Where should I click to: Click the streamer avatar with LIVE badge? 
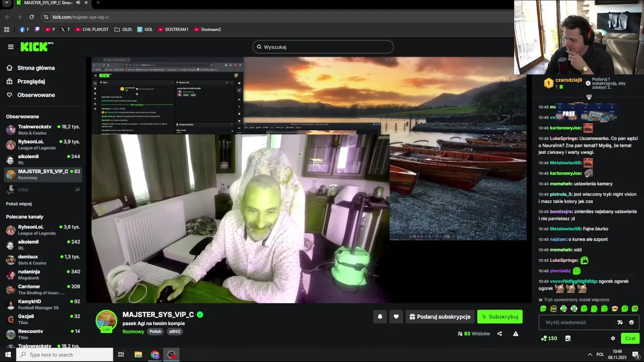click(x=106, y=322)
